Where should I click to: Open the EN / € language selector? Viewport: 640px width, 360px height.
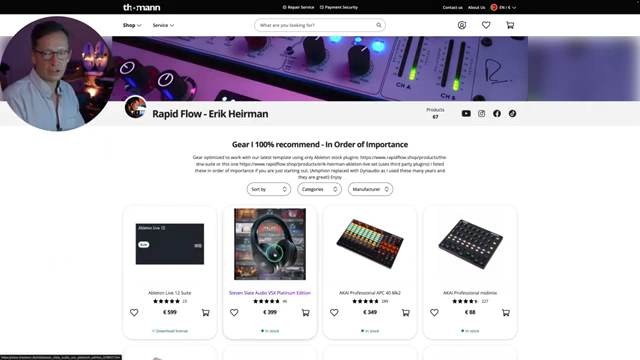point(504,7)
